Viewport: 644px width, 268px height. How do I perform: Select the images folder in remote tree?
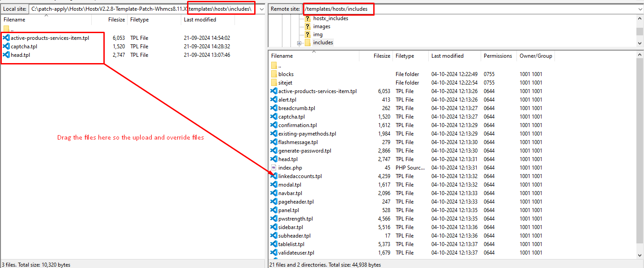point(321,26)
